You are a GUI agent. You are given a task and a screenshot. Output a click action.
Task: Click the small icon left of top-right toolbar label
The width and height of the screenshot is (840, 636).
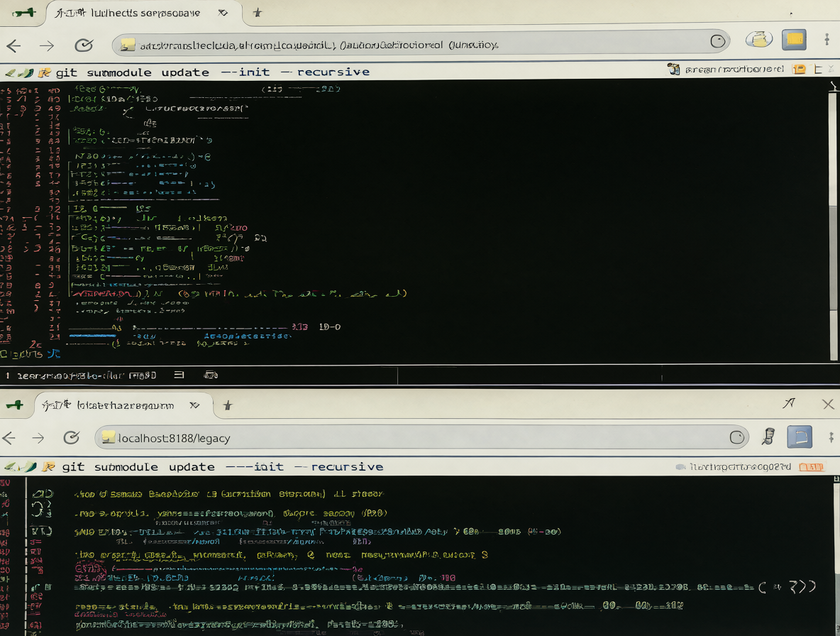point(673,69)
